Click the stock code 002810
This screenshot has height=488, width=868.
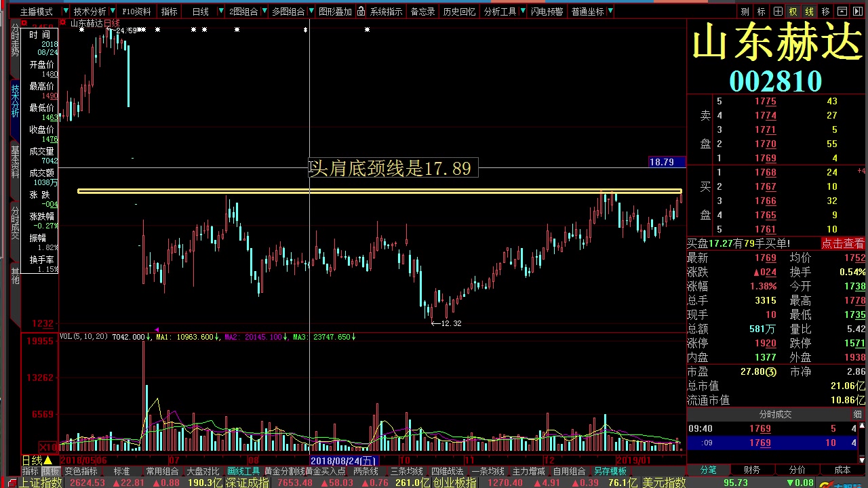(776, 81)
